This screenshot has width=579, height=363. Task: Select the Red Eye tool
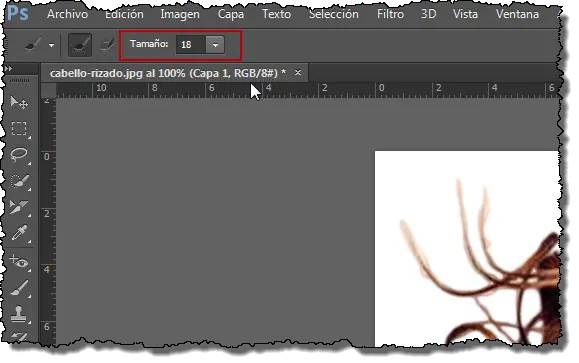click(x=19, y=261)
